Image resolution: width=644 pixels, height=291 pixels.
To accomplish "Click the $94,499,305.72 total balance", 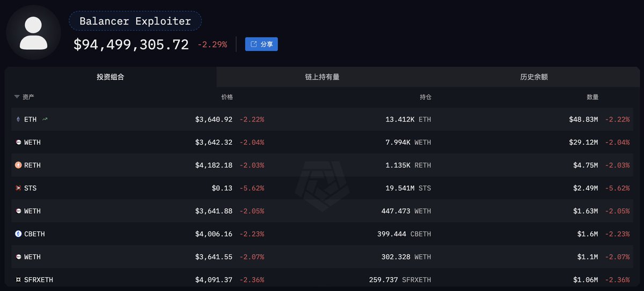I will [x=131, y=45].
